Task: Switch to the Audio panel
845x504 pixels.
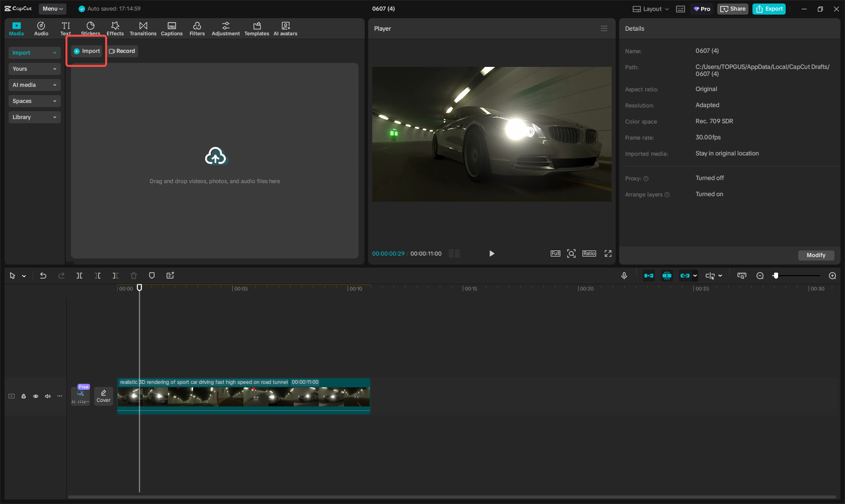Action: tap(41, 28)
